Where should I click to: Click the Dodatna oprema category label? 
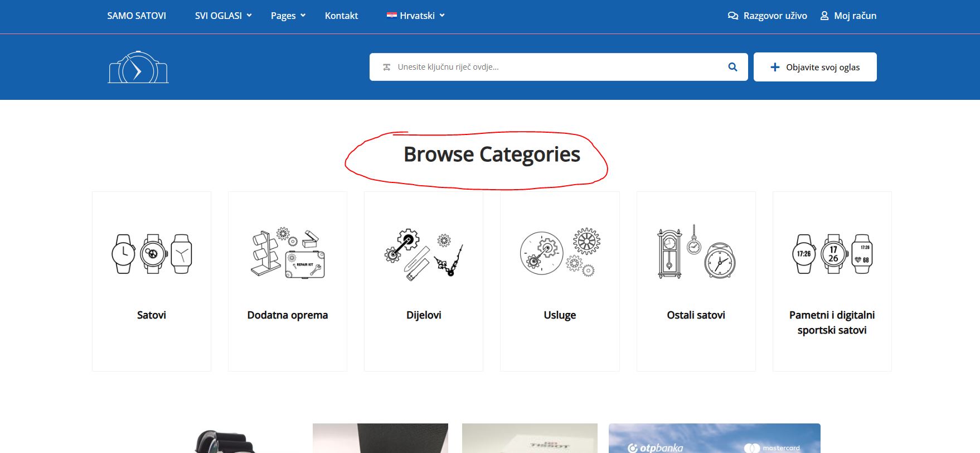[288, 315]
